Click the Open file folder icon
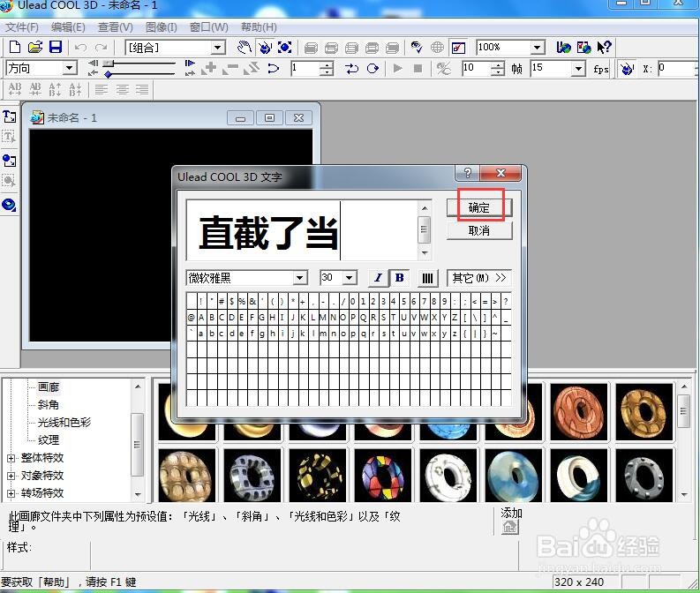The image size is (700, 593). [x=35, y=47]
